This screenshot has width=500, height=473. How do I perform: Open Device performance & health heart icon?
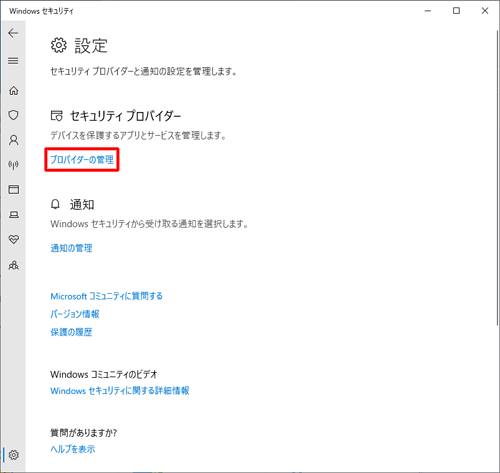pyautogui.click(x=13, y=239)
